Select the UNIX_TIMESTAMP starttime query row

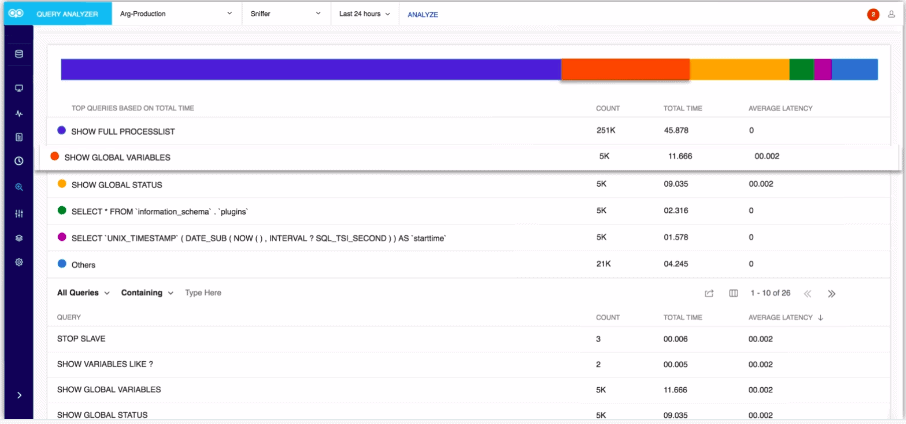469,237
